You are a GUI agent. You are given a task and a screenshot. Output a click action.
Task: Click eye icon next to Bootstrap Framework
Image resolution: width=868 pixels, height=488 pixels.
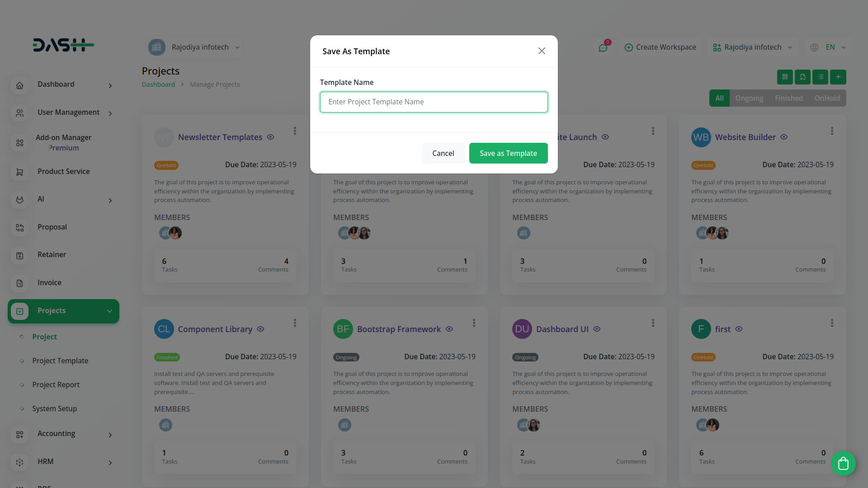(x=449, y=329)
